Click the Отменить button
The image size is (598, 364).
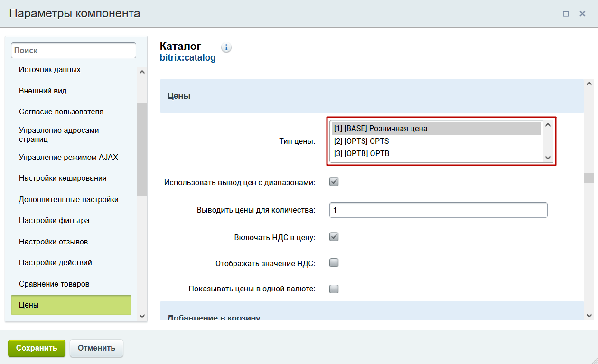point(96,348)
